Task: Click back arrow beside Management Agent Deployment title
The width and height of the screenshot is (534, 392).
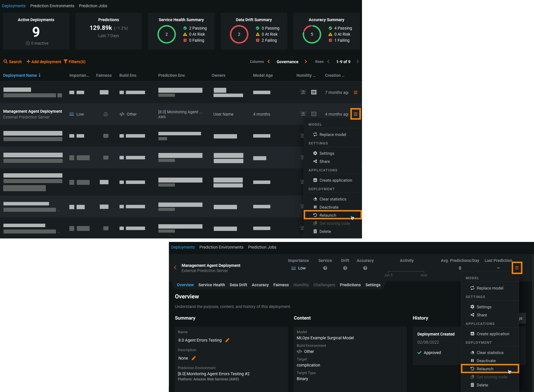Action: (x=175, y=268)
